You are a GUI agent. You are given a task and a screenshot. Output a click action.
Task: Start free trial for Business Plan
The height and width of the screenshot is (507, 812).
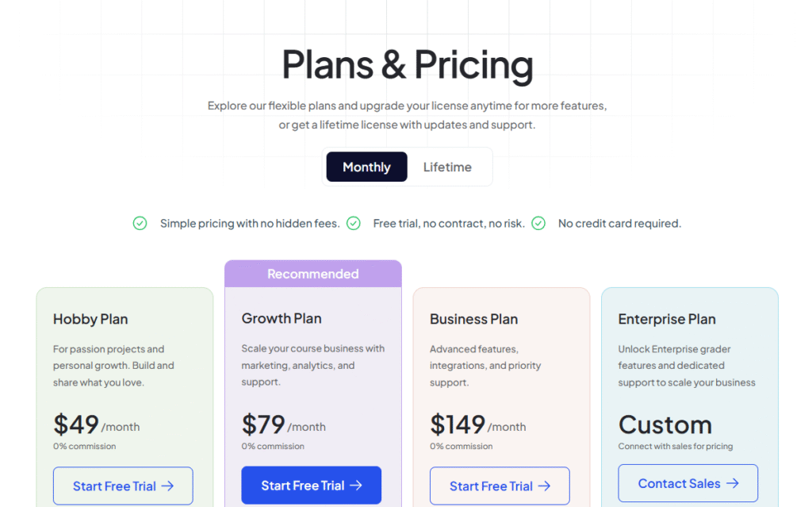[x=500, y=486]
